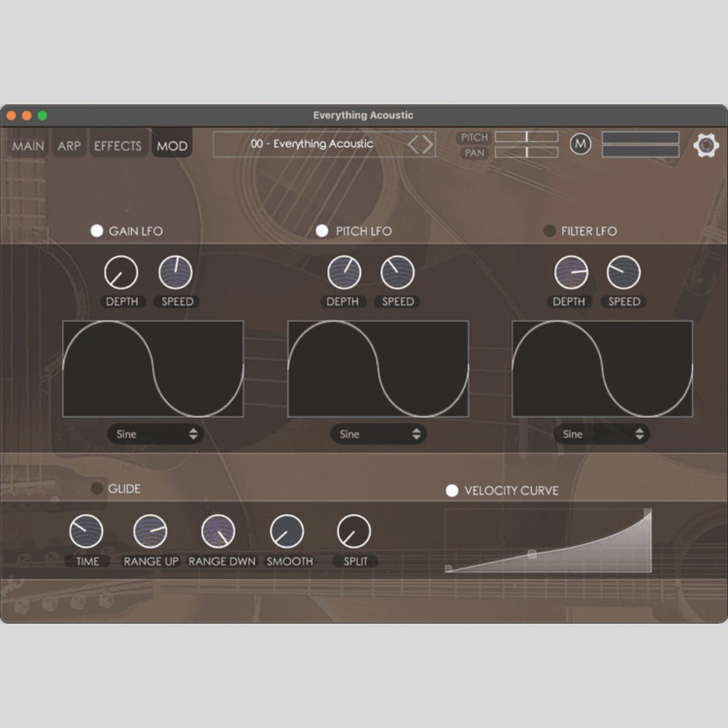728x728 pixels.
Task: Open Gain LFO Sine waveform dropdown
Action: [155, 434]
